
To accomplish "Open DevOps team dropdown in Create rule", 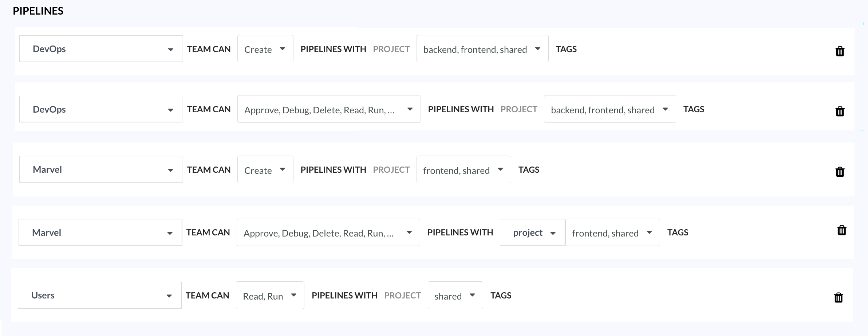I will pyautogui.click(x=101, y=49).
